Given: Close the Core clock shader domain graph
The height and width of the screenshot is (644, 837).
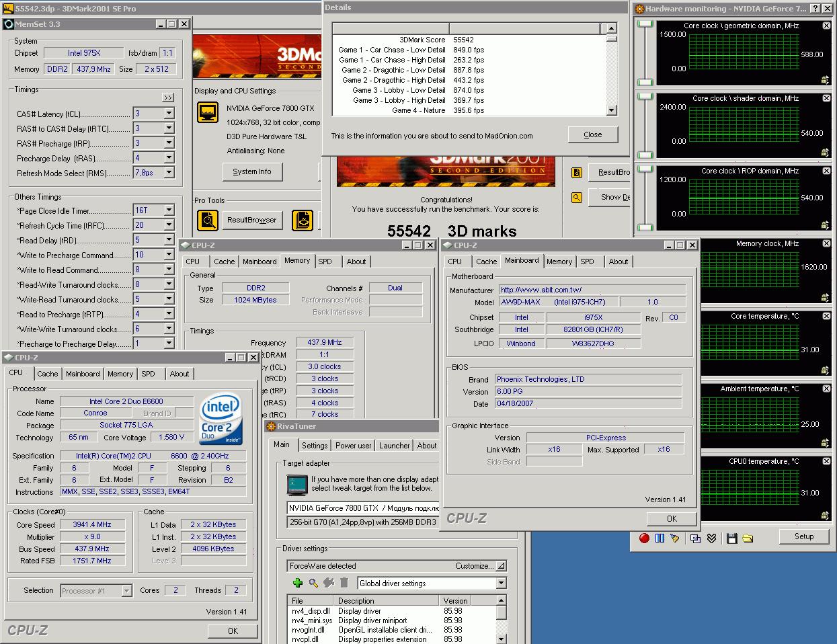Looking at the screenshot, I should (x=826, y=98).
